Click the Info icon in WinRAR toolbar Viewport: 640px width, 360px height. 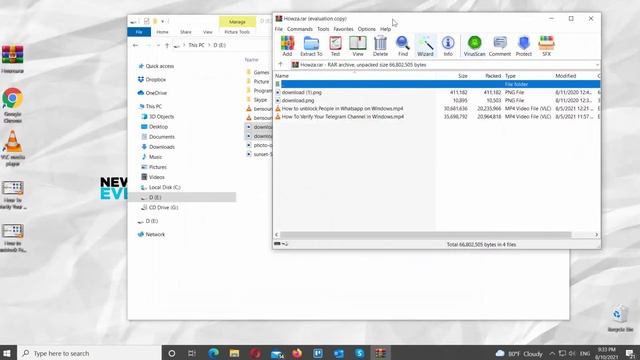tap(448, 46)
